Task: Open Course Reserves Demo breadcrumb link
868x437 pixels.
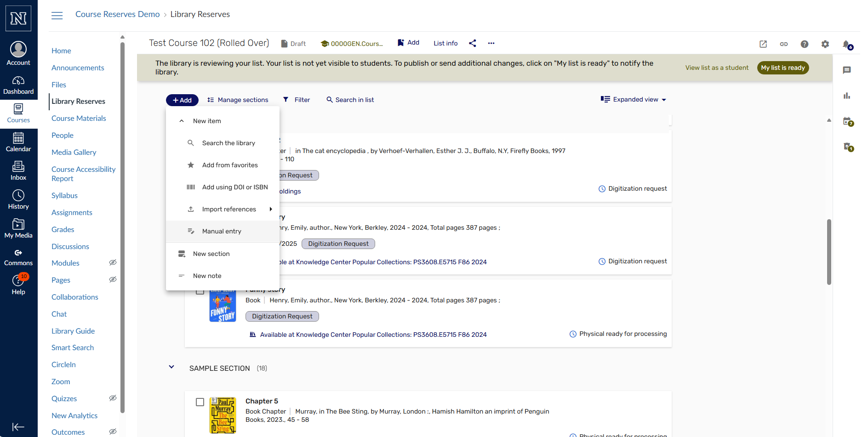Action: coord(118,14)
